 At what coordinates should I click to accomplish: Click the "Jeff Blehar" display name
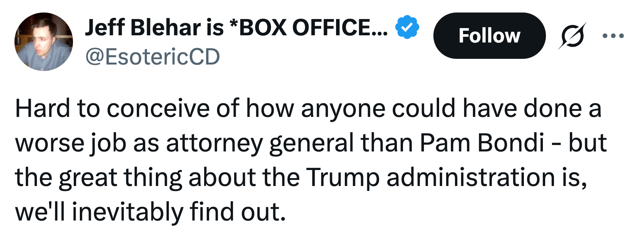click(x=143, y=27)
